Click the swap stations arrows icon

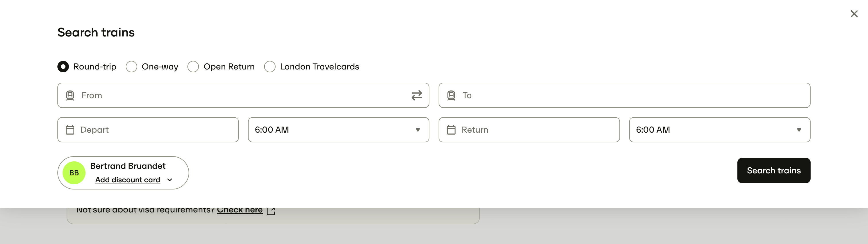coord(416,95)
